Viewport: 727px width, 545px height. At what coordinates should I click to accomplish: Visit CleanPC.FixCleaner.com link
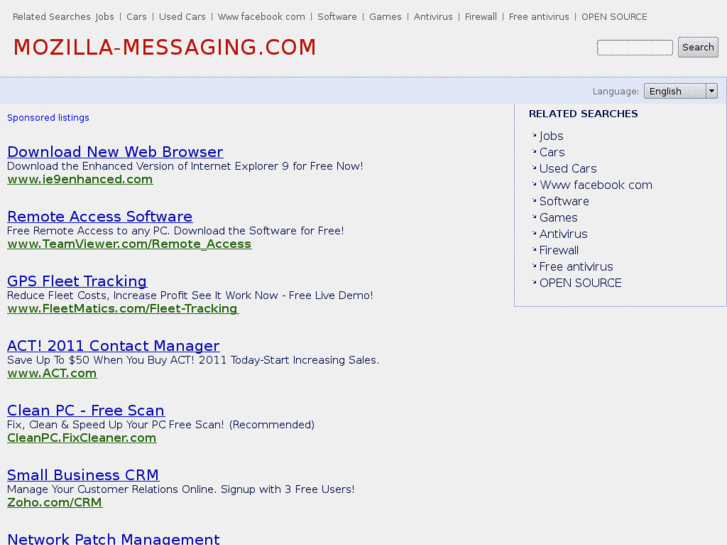tap(82, 438)
